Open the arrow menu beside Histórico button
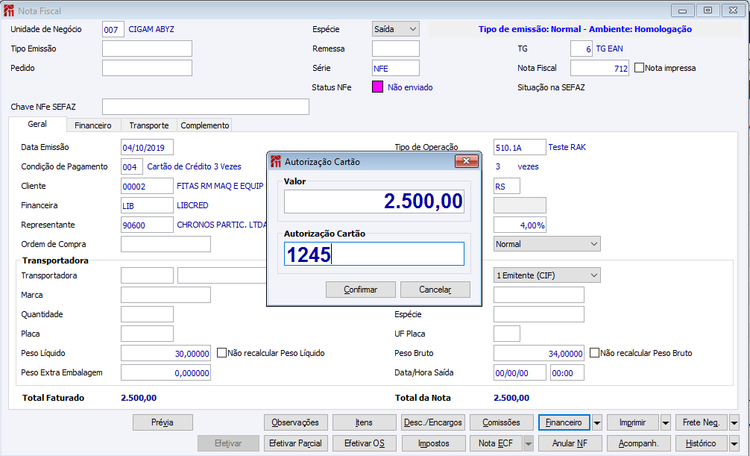 pos(733,443)
